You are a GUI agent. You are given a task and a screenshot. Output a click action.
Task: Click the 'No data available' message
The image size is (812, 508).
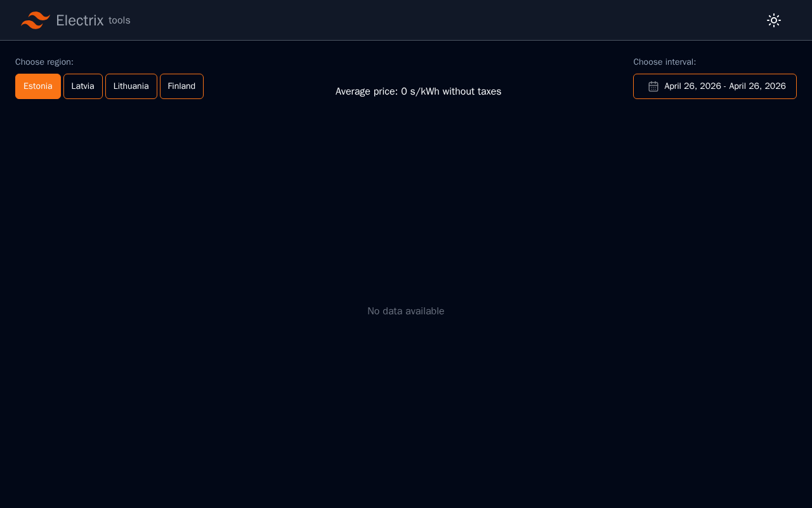(x=406, y=311)
